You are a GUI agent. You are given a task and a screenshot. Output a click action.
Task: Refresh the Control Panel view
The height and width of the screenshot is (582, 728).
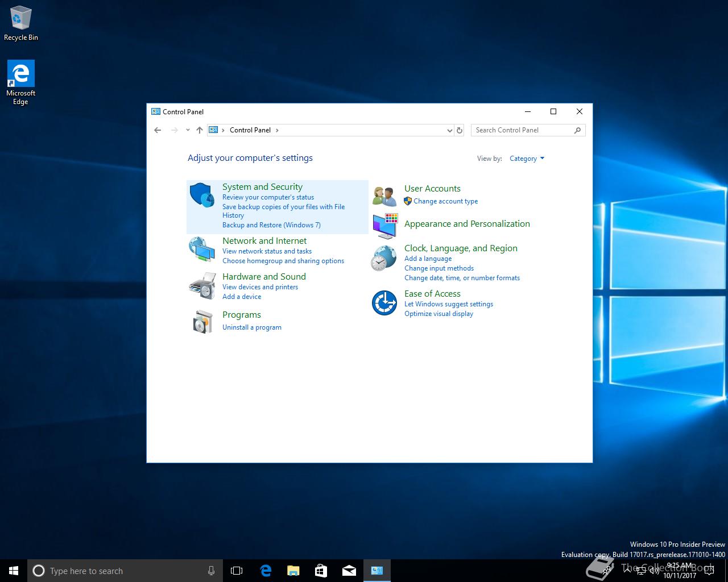point(460,130)
